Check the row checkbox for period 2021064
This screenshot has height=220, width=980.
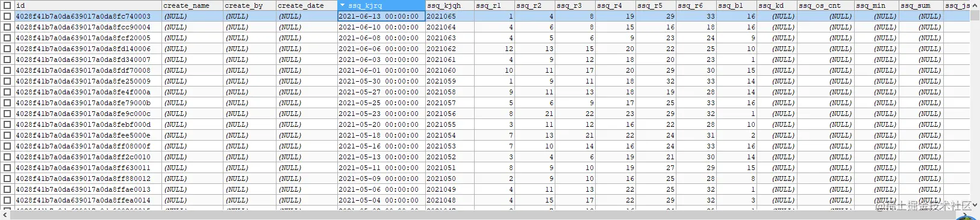(x=7, y=27)
